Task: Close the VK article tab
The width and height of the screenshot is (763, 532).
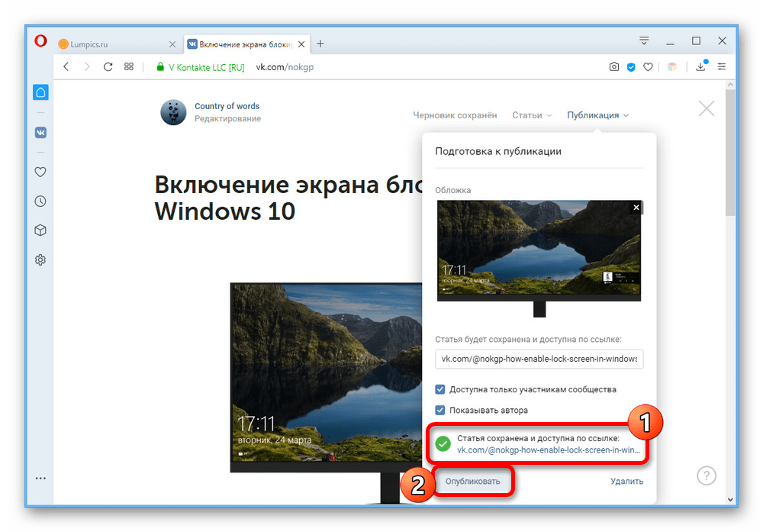Action: 301,44
